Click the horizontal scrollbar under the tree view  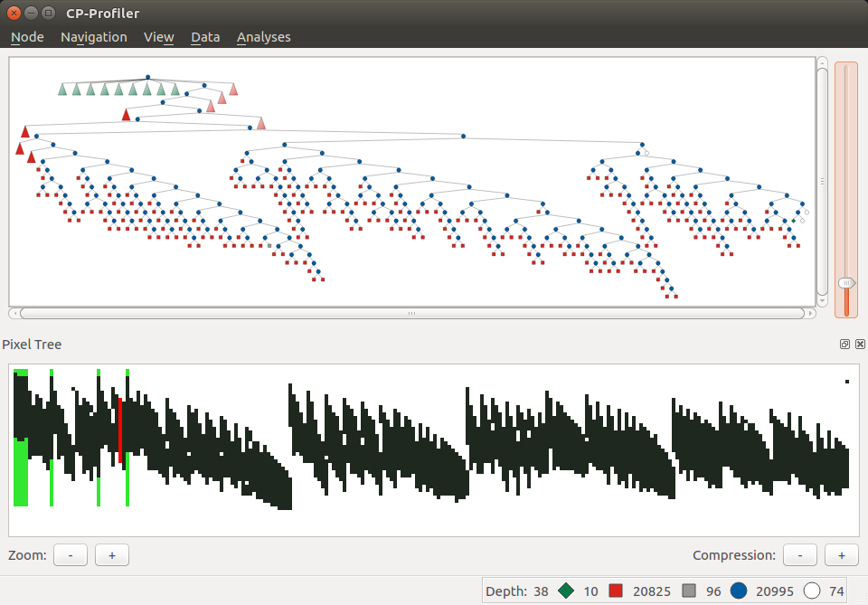click(411, 314)
